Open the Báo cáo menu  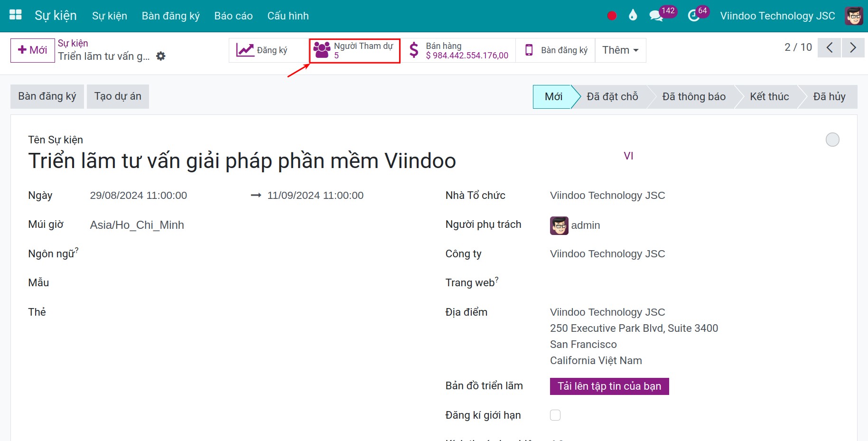(233, 16)
